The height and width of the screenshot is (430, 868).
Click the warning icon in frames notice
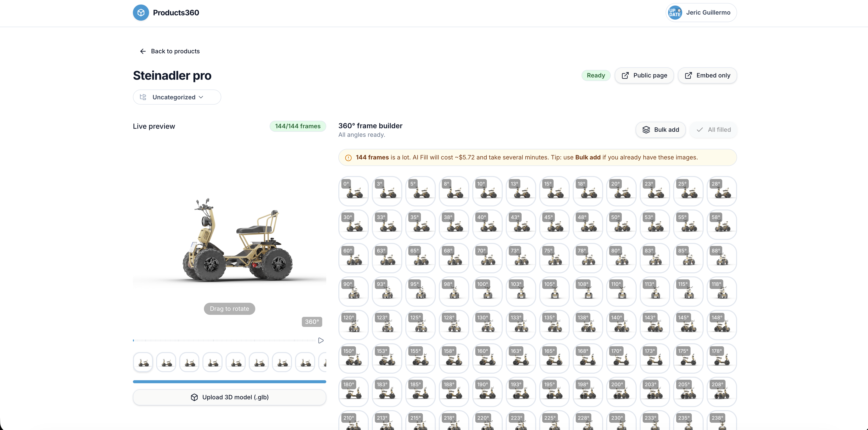click(x=348, y=158)
